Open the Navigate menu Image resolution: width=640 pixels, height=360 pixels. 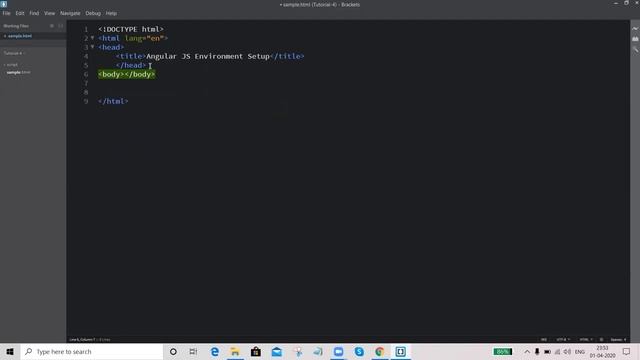pyautogui.click(x=70, y=13)
